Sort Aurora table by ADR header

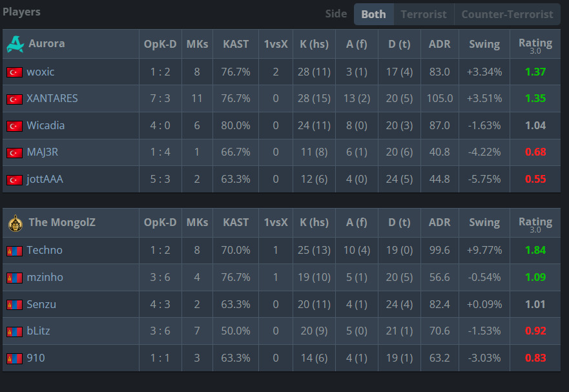(x=439, y=45)
